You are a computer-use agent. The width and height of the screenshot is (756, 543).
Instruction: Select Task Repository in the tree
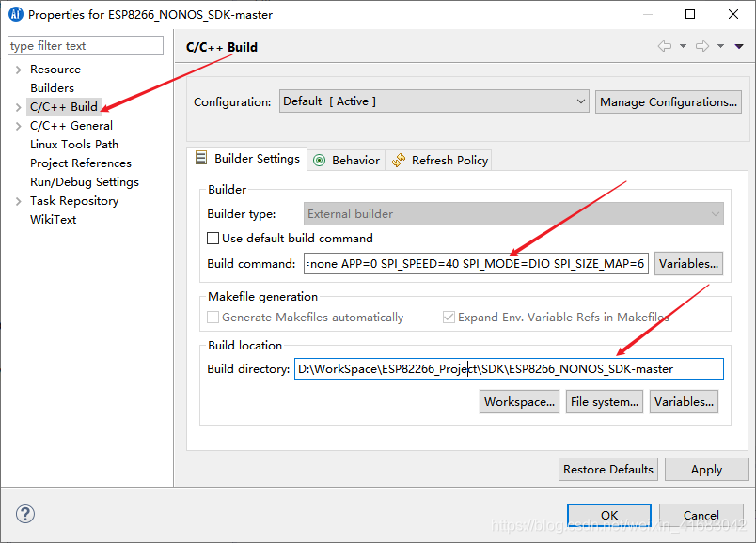74,201
